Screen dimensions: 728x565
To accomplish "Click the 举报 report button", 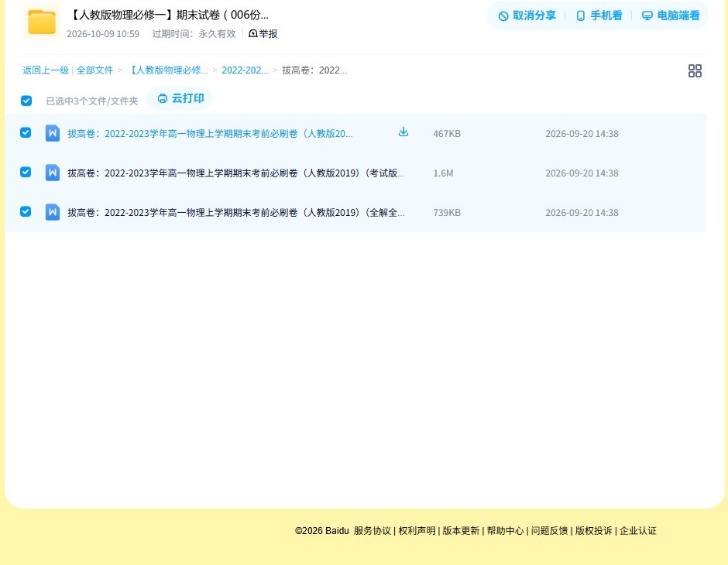I will (263, 34).
